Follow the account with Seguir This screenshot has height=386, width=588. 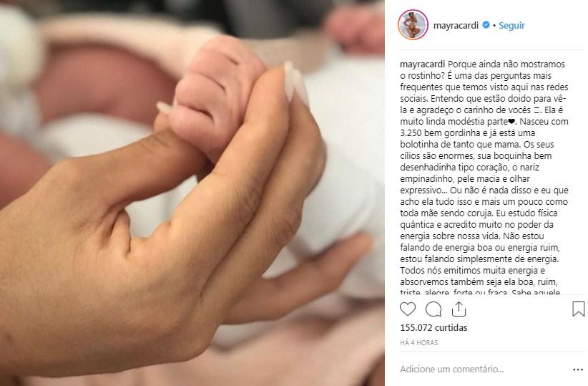(x=511, y=26)
